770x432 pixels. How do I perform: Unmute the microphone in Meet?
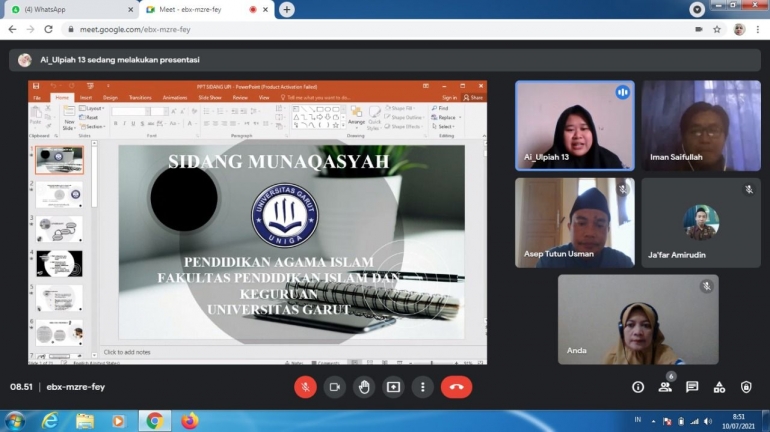coord(305,387)
